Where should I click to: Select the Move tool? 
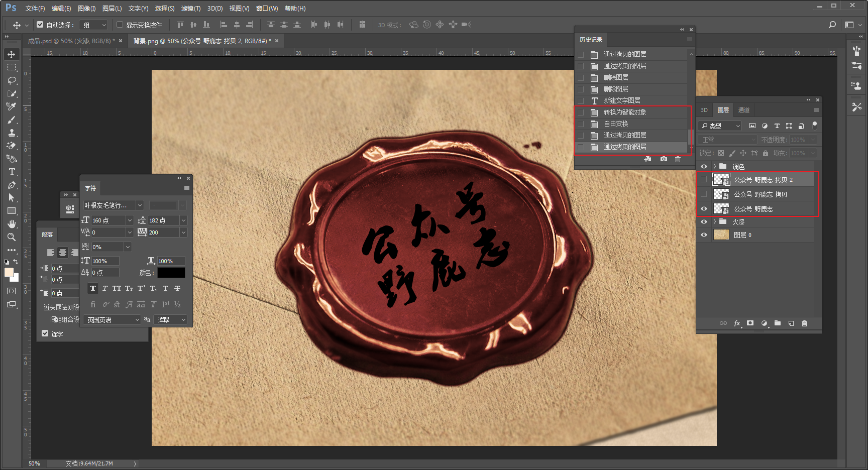tap(12, 54)
